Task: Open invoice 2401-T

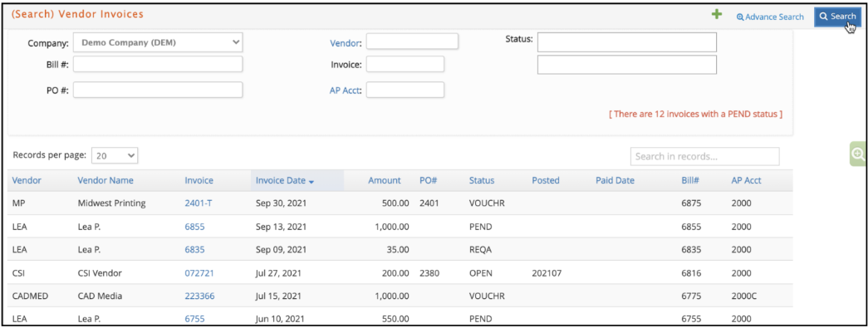Action: (x=199, y=203)
